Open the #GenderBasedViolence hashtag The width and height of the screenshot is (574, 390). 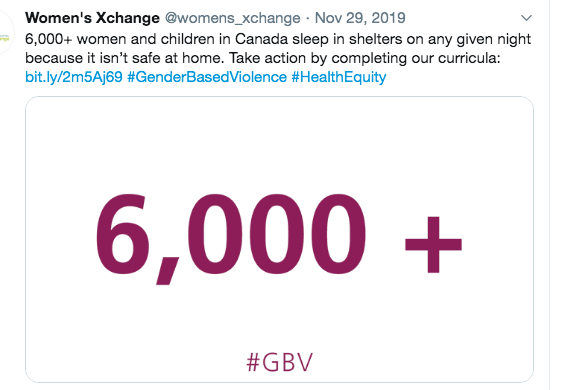[x=207, y=77]
